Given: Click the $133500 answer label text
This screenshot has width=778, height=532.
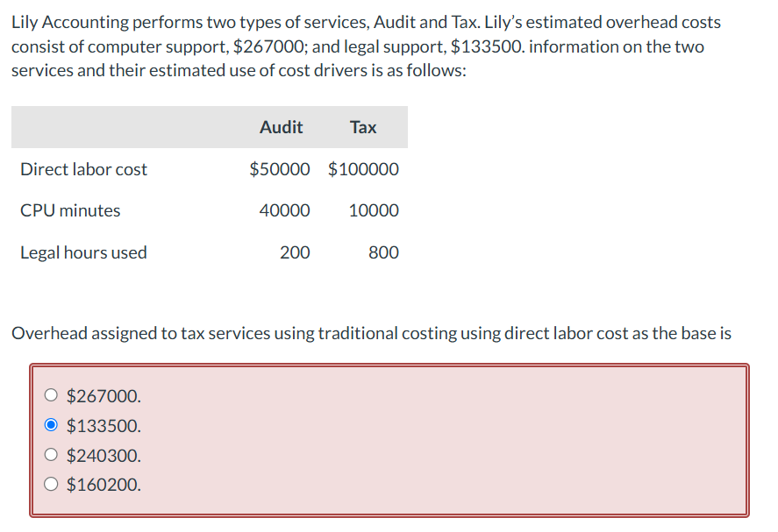Looking at the screenshot, I should [x=103, y=425].
